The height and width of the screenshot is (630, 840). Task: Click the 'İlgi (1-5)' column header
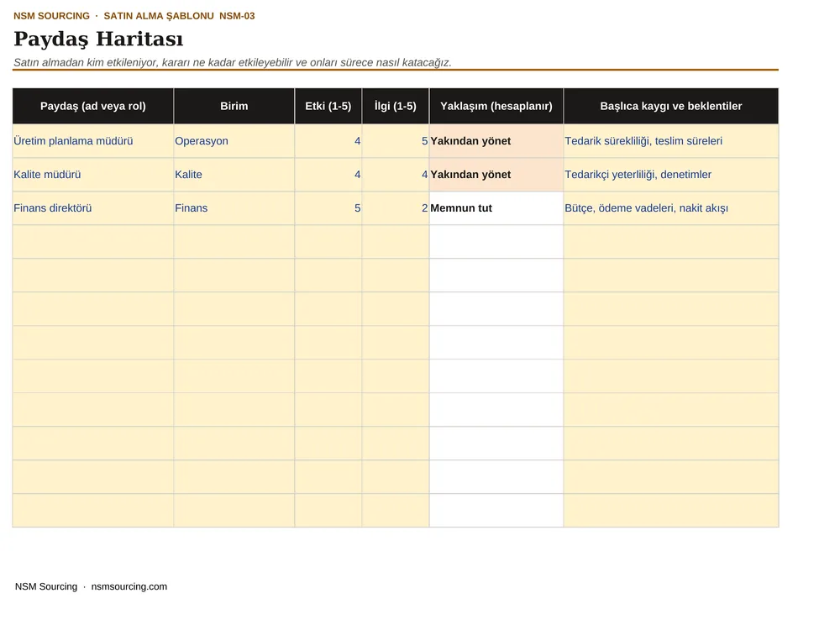click(396, 106)
